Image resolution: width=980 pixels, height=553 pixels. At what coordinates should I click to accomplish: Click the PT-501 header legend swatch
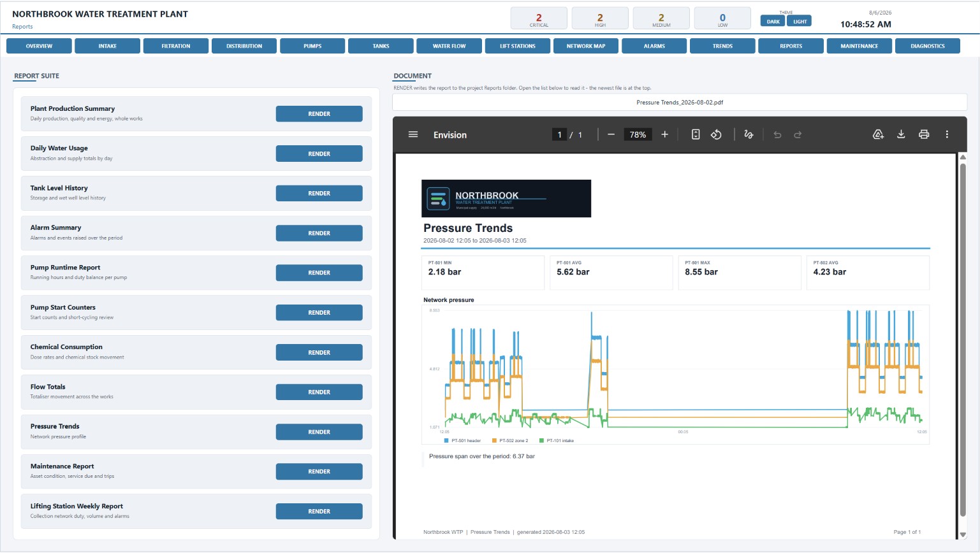[x=446, y=440]
